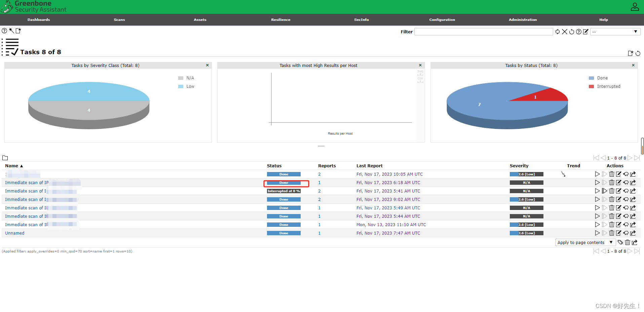Open filter help question mark icon

579,32
